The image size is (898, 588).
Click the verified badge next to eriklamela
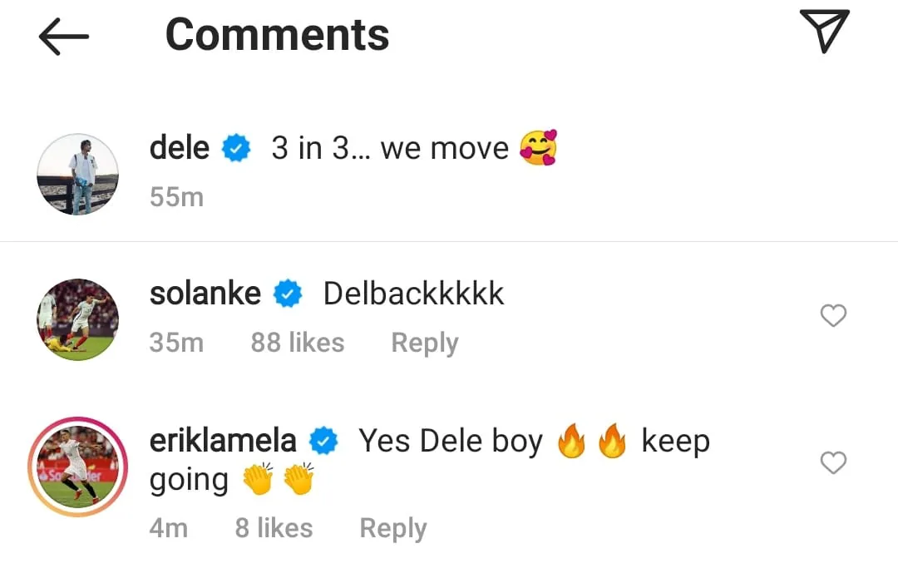click(x=323, y=442)
